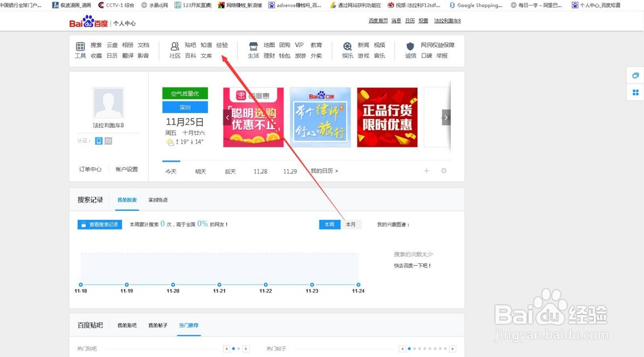
Task: Select 11.29 date tab
Action: pos(290,172)
